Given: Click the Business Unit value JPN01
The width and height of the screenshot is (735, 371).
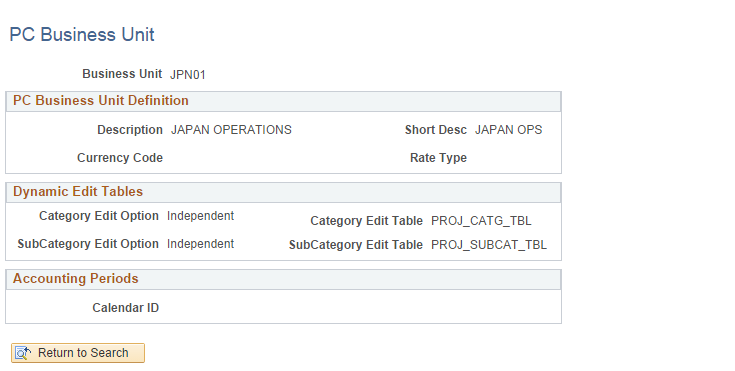Looking at the screenshot, I should [188, 75].
